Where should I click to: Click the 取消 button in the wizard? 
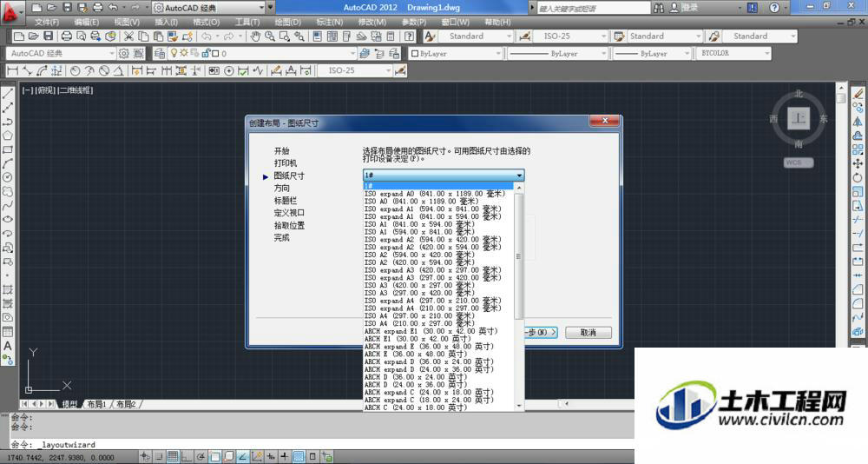tap(588, 333)
